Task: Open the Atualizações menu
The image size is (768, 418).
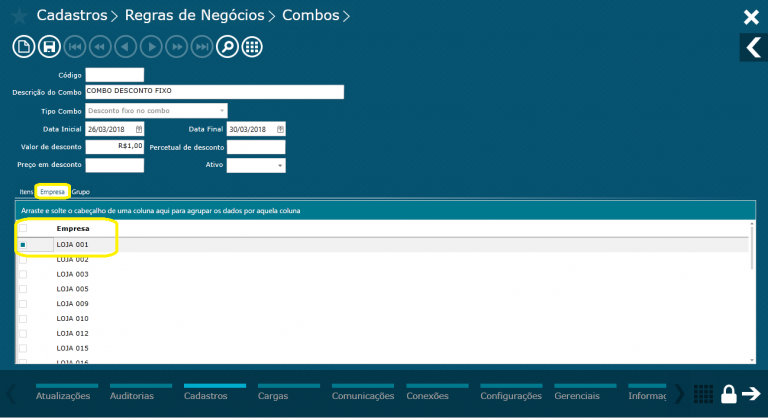Action: click(x=63, y=396)
